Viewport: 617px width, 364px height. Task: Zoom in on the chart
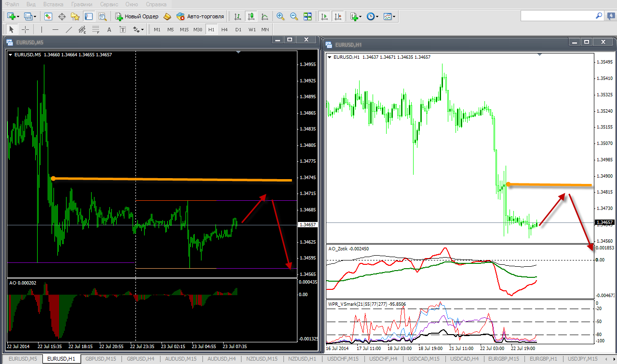coord(281,16)
